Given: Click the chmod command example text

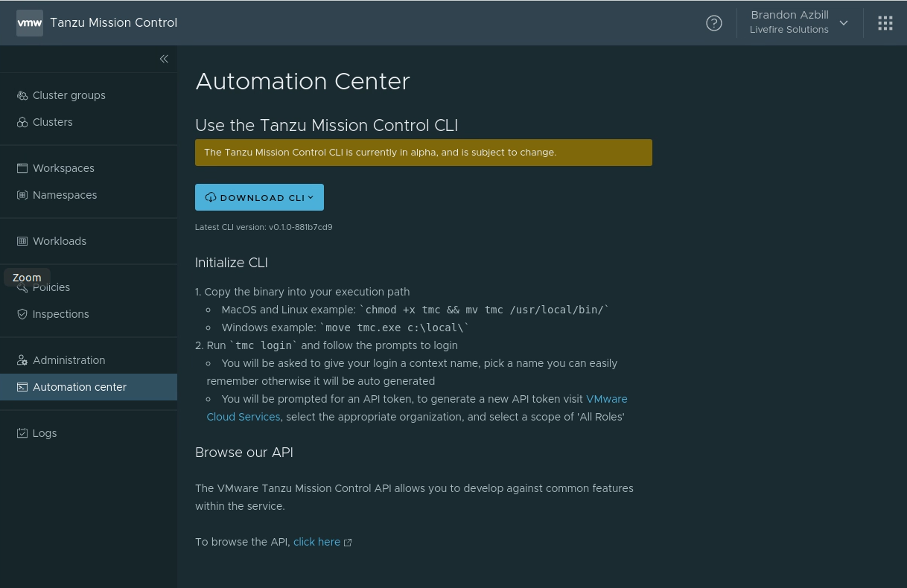Looking at the screenshot, I should (x=484, y=310).
